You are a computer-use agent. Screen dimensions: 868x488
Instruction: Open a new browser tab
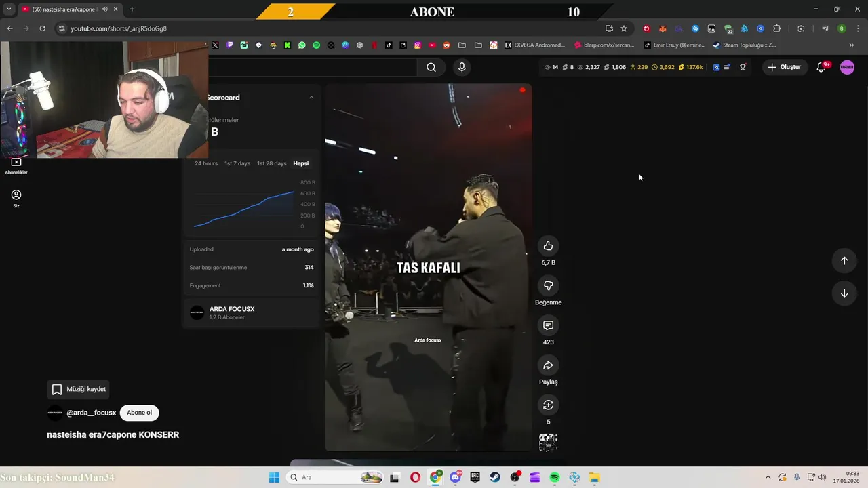[132, 9]
